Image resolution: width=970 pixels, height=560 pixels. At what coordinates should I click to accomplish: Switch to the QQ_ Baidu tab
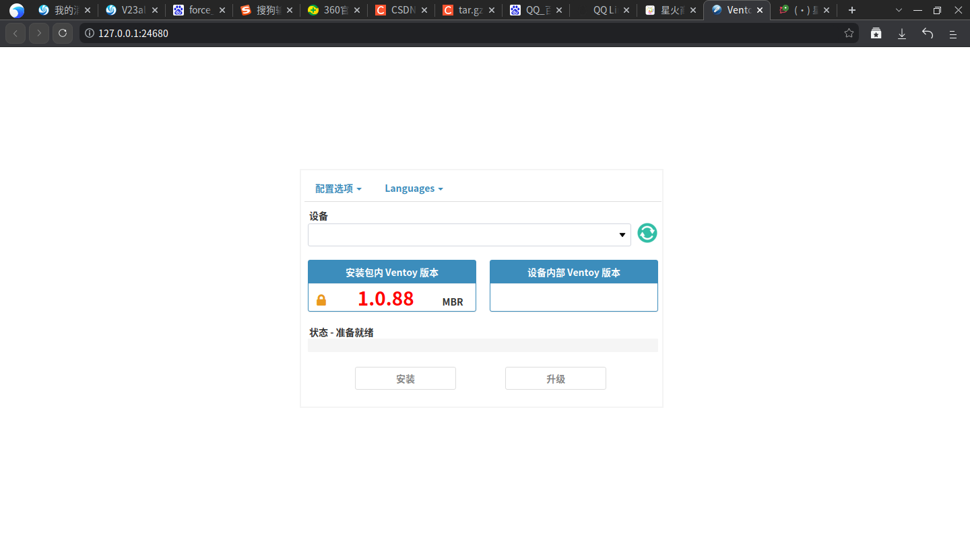click(536, 10)
